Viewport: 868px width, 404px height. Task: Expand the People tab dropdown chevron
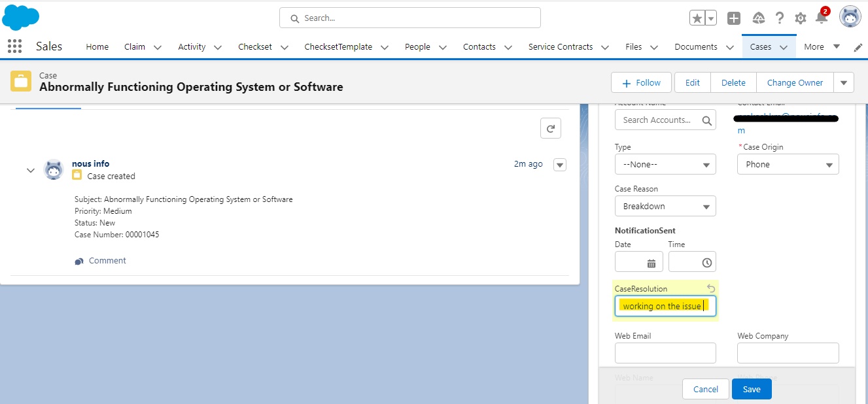pyautogui.click(x=443, y=47)
